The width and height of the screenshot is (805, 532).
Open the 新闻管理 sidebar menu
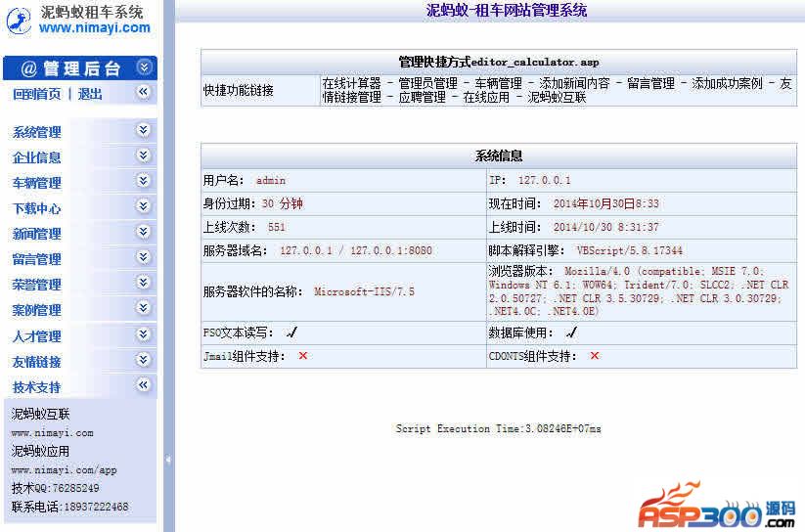click(36, 234)
